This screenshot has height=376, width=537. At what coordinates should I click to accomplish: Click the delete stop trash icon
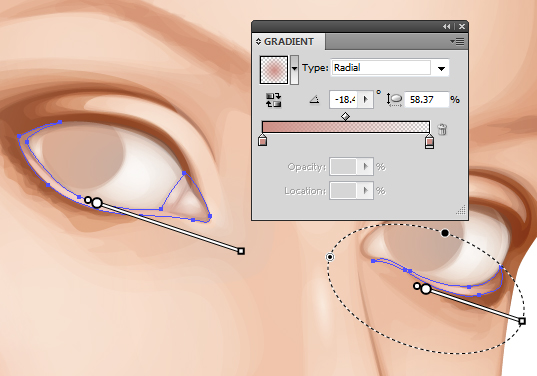[442, 129]
